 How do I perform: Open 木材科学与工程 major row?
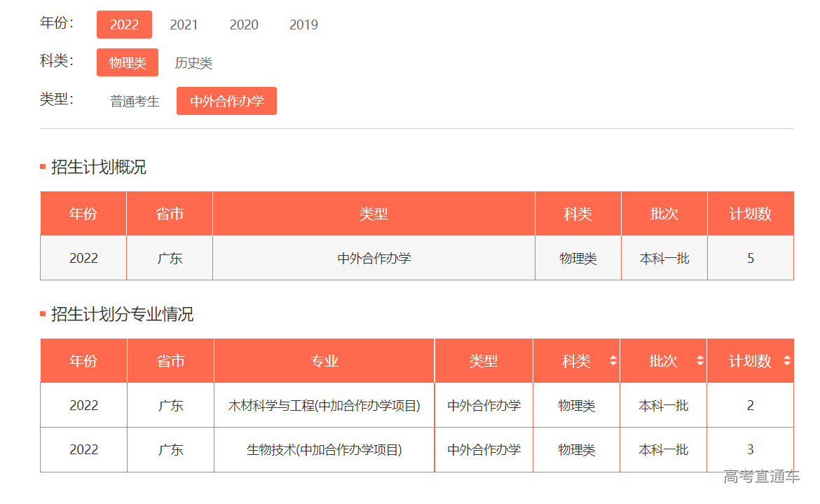tap(324, 405)
